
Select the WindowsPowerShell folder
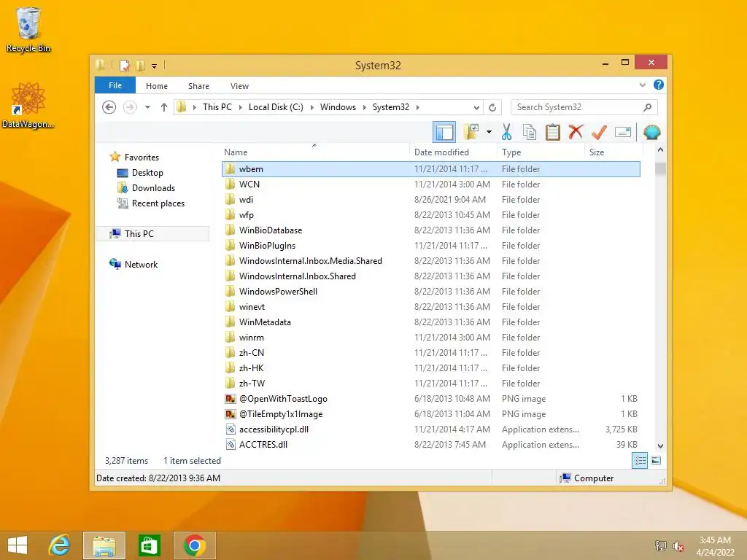(x=430, y=292)
